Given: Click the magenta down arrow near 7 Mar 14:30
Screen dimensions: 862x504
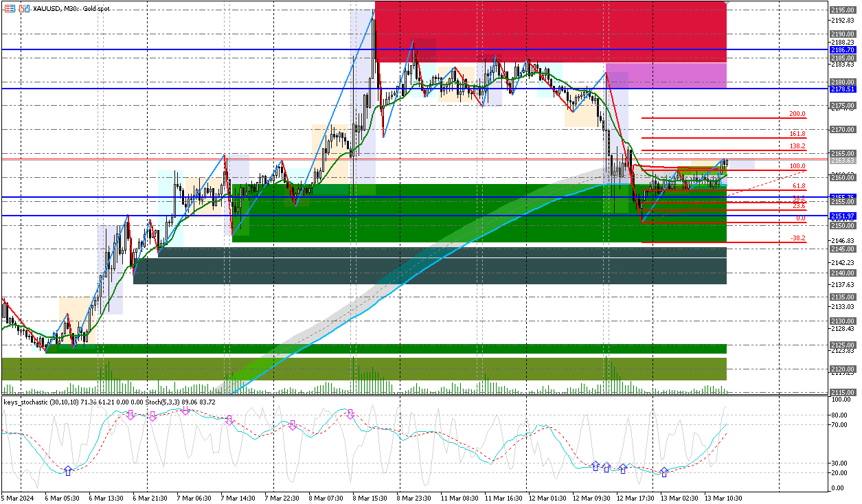Looking at the screenshot, I should tap(229, 420).
